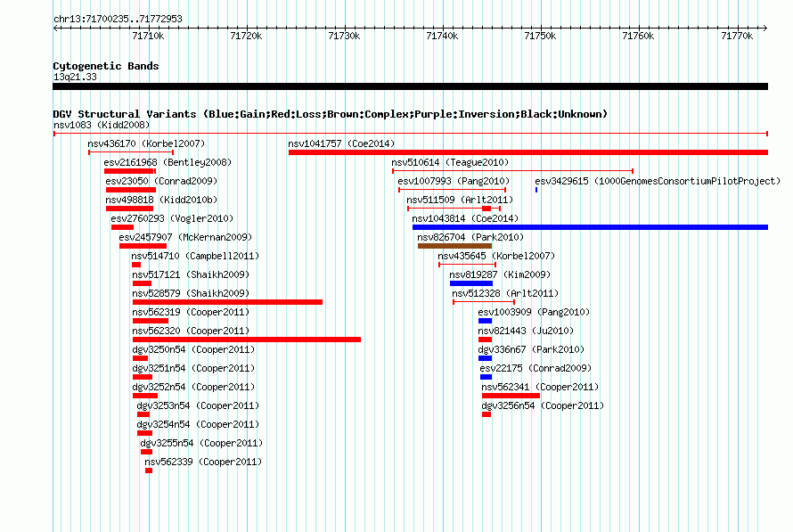This screenshot has width=793, height=532.
Task: Click the nsv511509 (Arlt2011) label
Action: tap(460, 200)
